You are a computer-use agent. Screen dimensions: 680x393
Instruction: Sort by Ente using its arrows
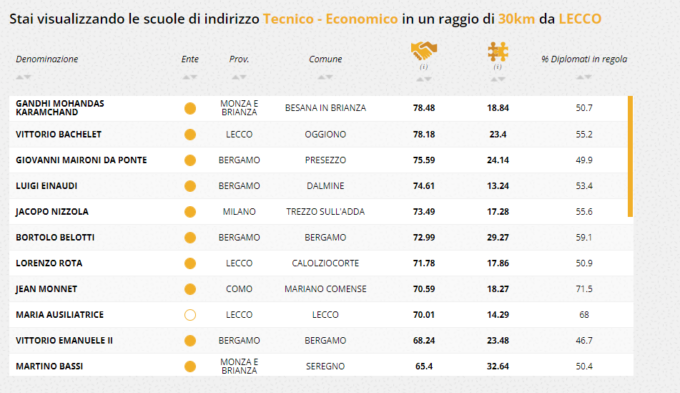(190, 77)
